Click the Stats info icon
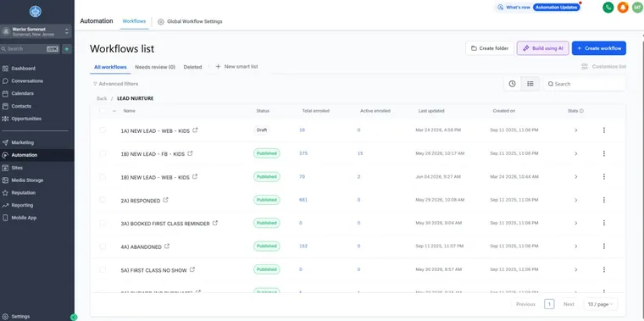Screen dimensions: 644x321 (x=581, y=111)
